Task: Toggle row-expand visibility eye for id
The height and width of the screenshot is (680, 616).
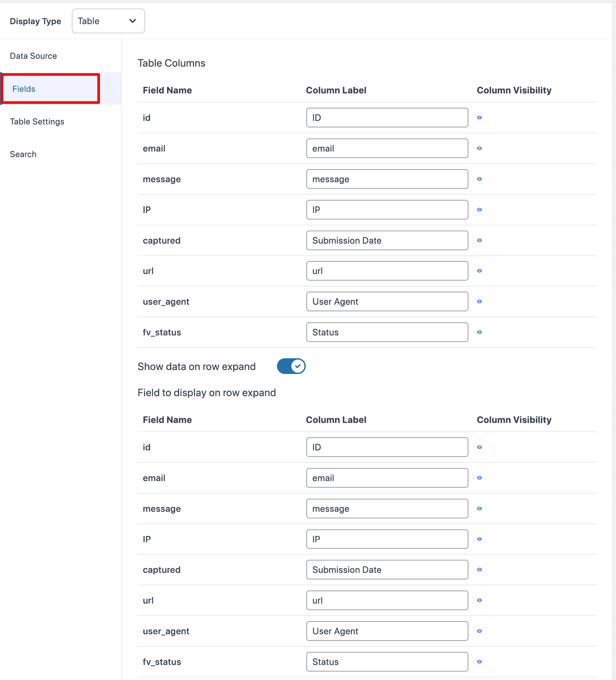Action: click(479, 447)
